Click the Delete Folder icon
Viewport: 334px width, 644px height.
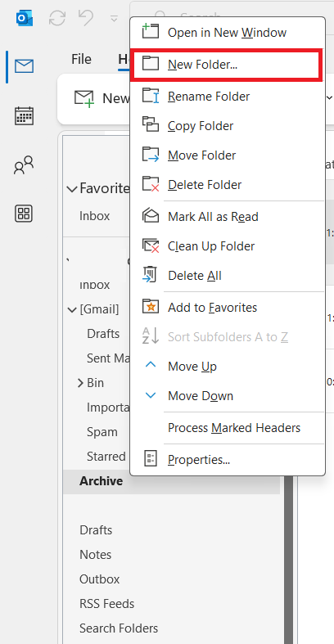point(151,184)
